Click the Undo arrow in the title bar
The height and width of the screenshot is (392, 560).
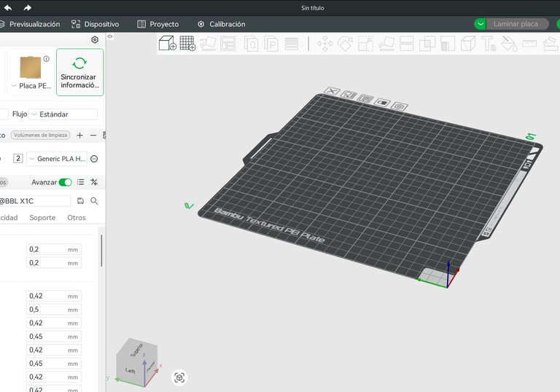coord(8,7)
